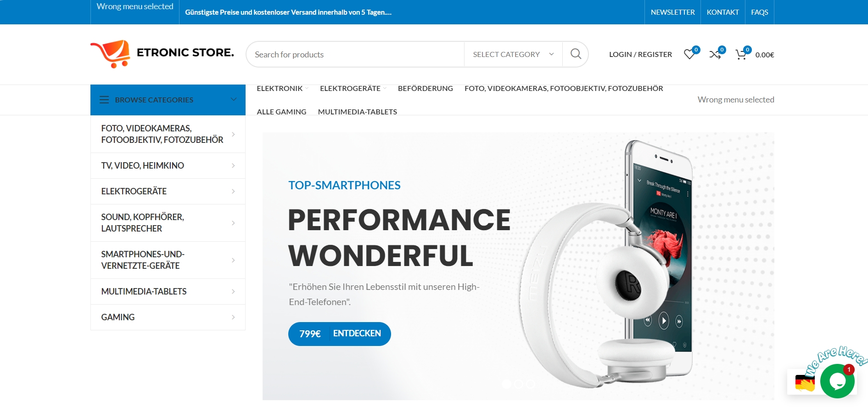This screenshot has height=408, width=868.
Task: Click the 799€ Entdecken button
Action: pyautogui.click(x=339, y=334)
